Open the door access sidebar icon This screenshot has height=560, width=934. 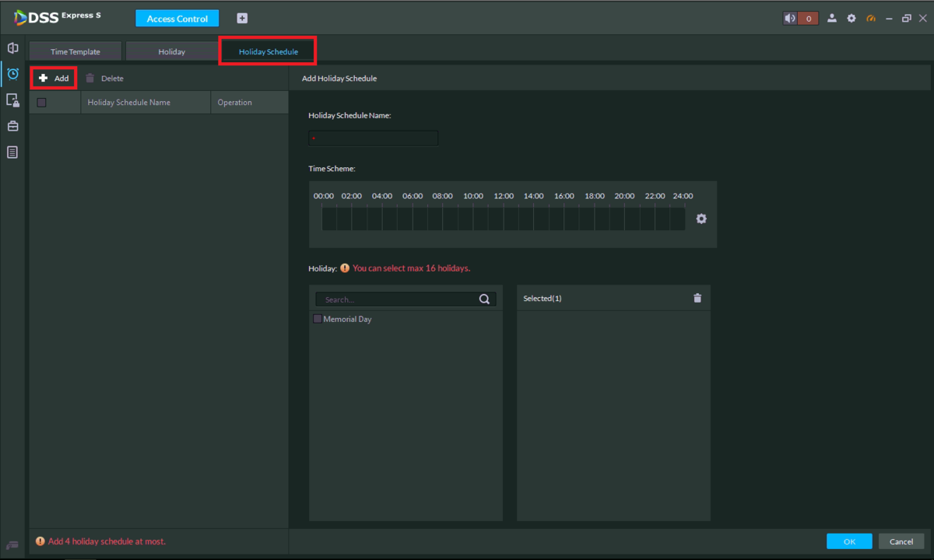click(x=12, y=48)
